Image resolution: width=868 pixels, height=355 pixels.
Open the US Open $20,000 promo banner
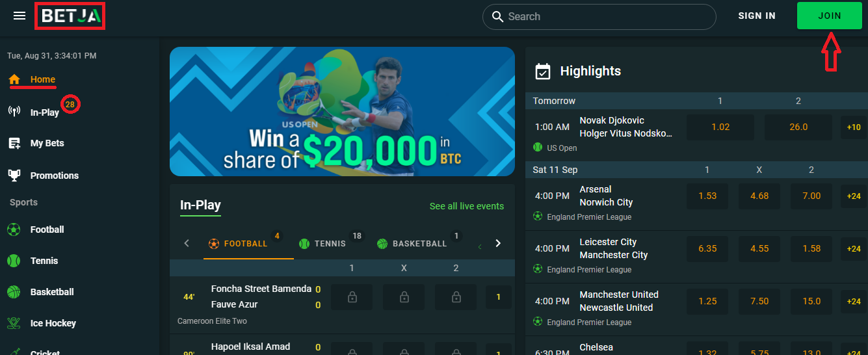[x=342, y=111]
